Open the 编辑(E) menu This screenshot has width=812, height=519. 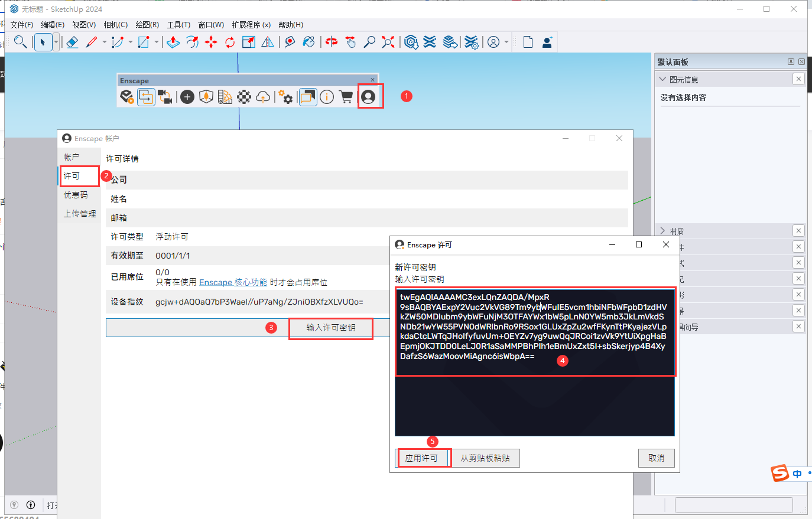(x=53, y=25)
